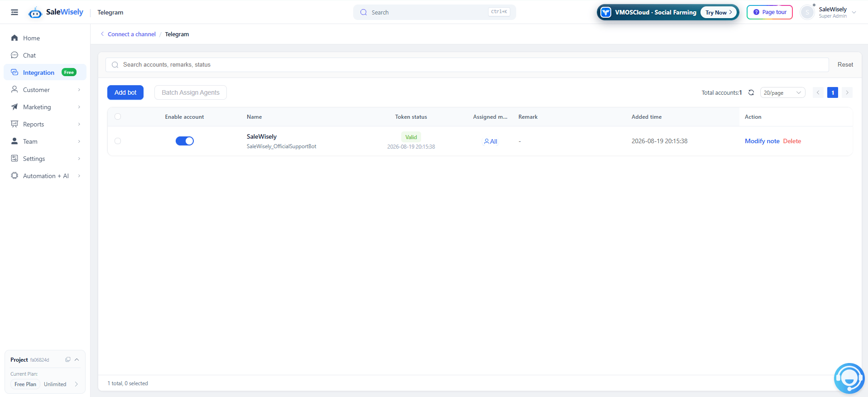Expand the Customer submenu arrow

[79, 90]
